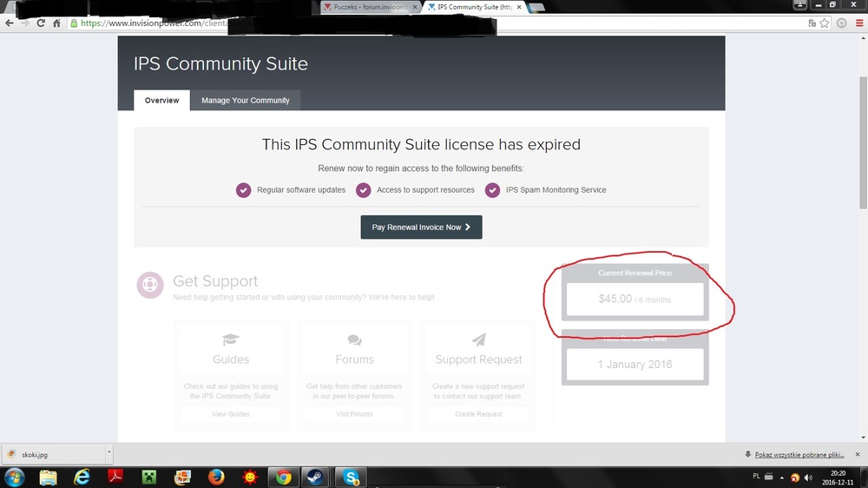Click the browser reload icon
The image size is (868, 488).
coord(40,23)
